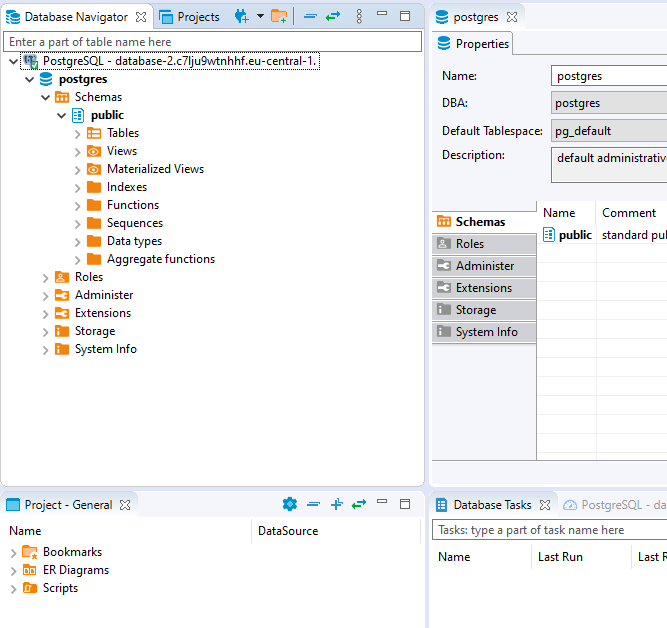Viewport: 667px width, 628px height.
Task: Select Indexes in navigator tree
Action: tap(127, 187)
